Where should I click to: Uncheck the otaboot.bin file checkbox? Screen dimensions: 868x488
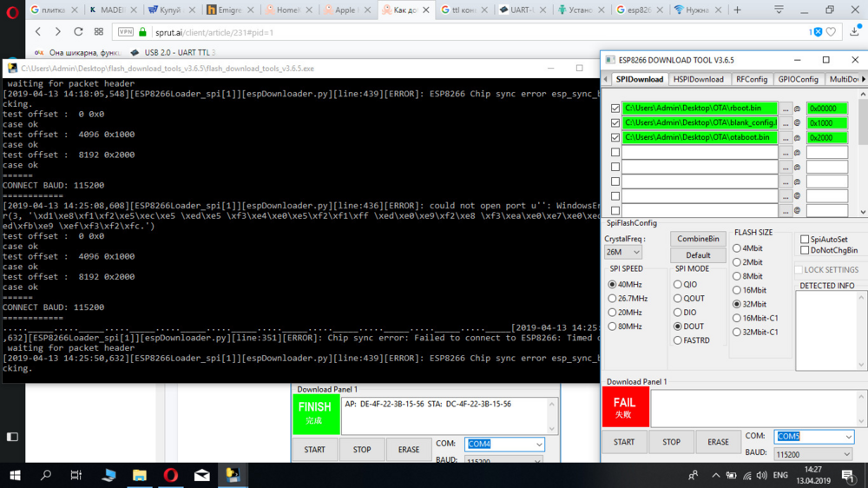[x=615, y=137]
